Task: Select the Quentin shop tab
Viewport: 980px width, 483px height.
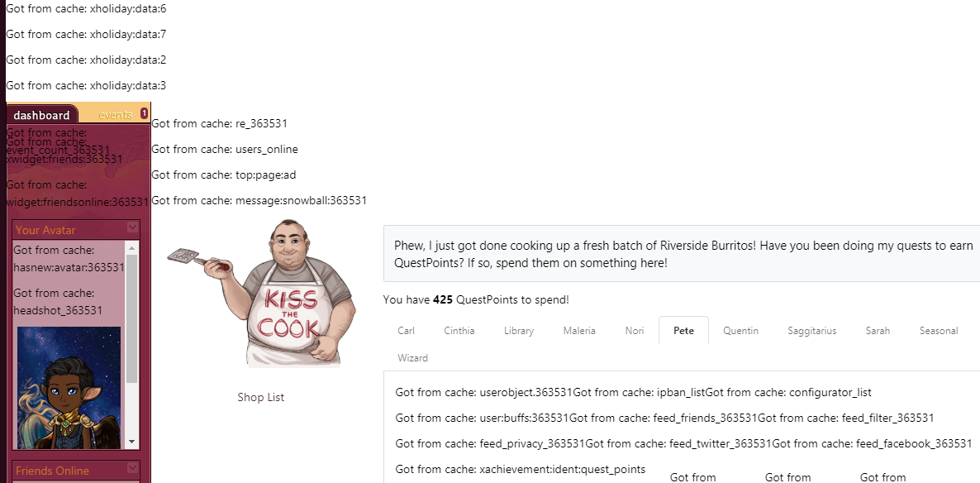Action: pos(740,330)
